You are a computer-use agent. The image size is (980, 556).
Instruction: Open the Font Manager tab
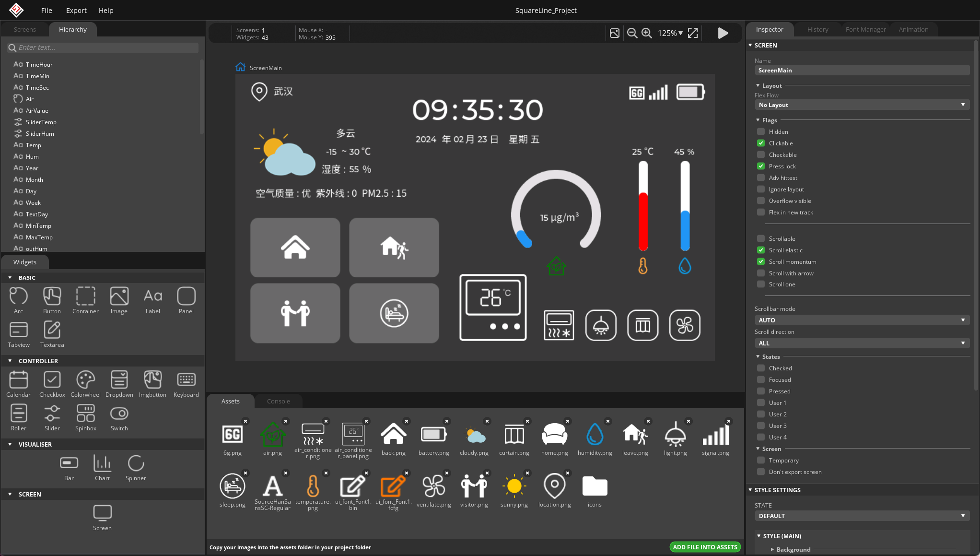click(866, 29)
